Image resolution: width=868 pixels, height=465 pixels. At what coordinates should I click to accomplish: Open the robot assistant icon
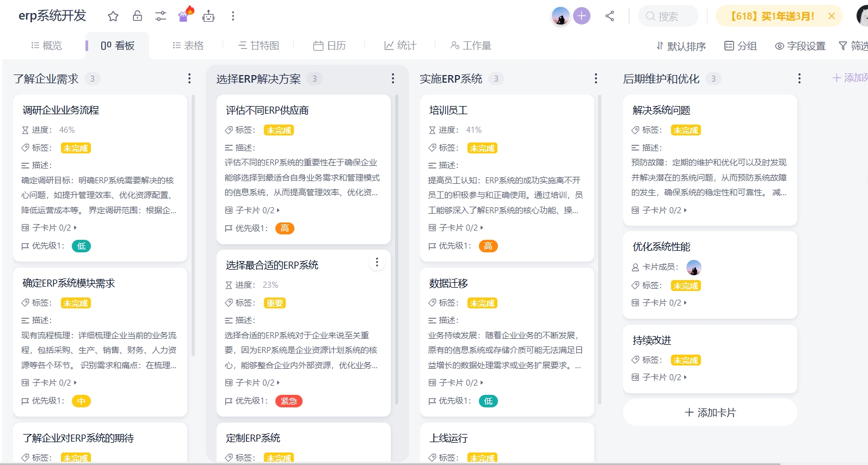click(208, 16)
